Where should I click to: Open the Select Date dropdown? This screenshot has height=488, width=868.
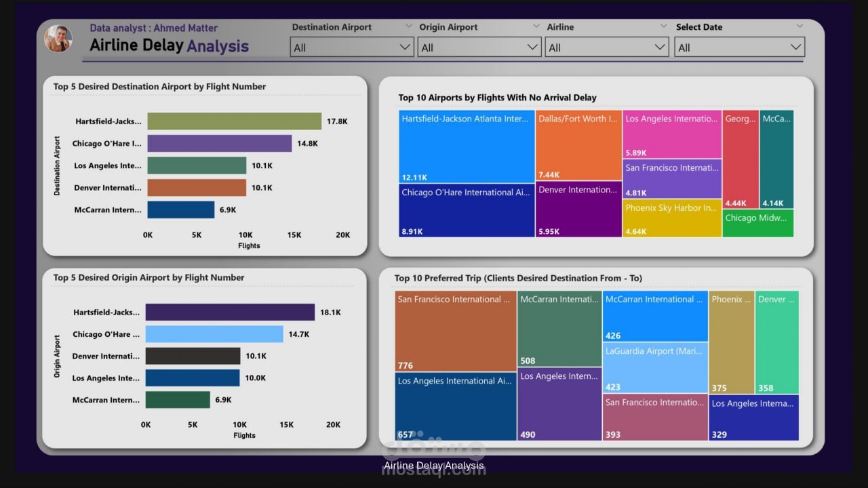[740, 47]
